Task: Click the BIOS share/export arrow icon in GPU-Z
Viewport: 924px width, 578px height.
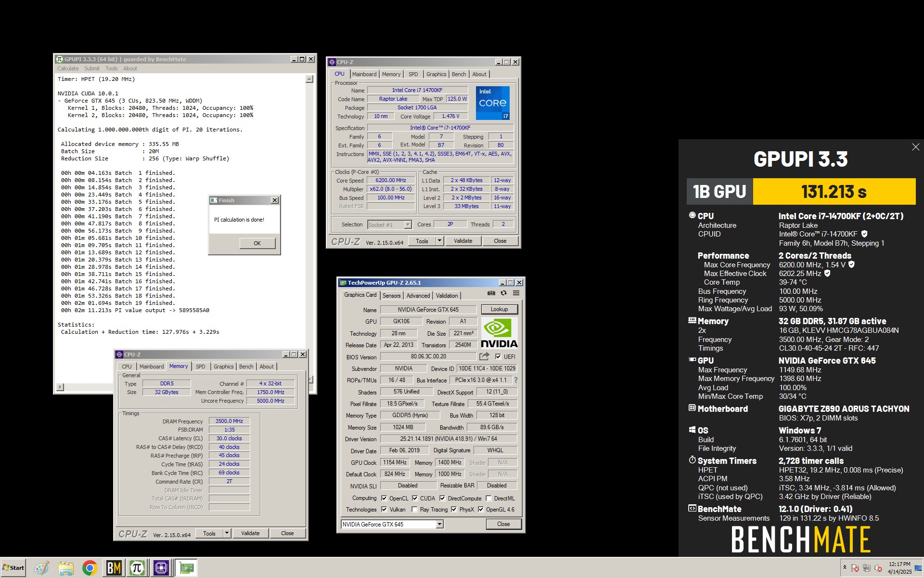Action: tap(484, 356)
